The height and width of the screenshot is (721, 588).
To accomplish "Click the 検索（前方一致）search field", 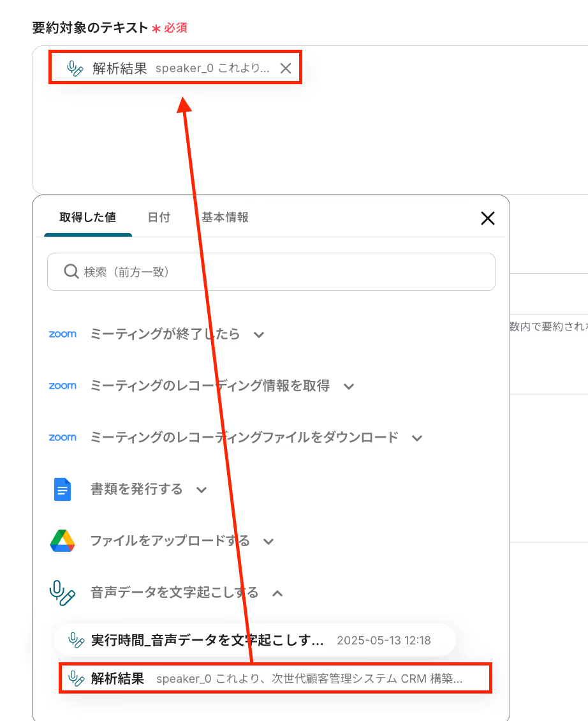I will 271,272.
